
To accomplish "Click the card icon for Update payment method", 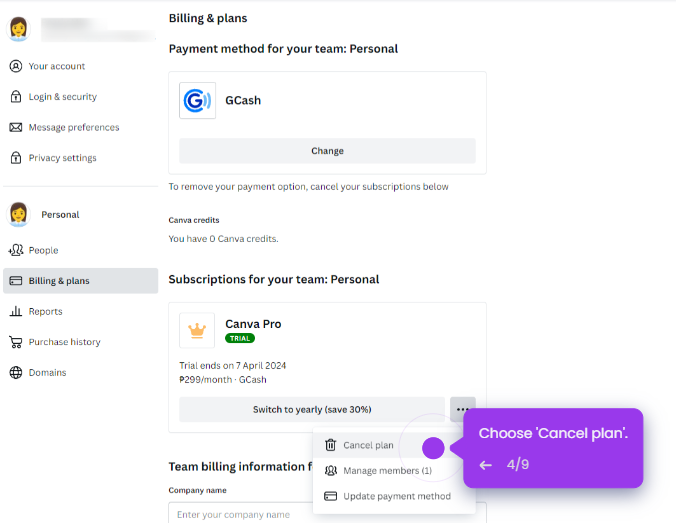I will coord(331,496).
